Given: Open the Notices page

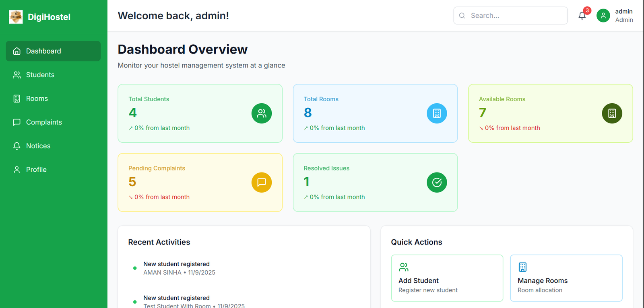Looking at the screenshot, I should tap(53, 146).
